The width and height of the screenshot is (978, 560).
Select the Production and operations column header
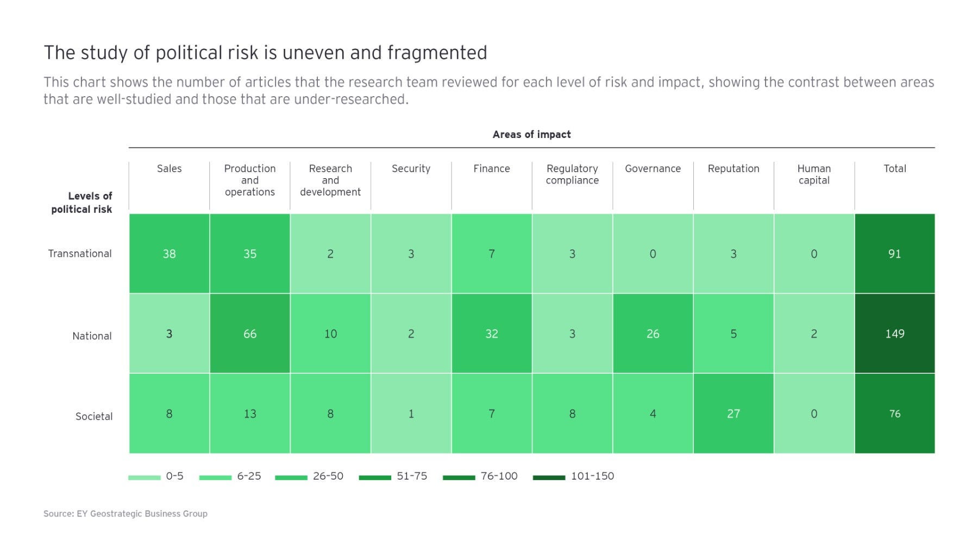[x=250, y=180]
